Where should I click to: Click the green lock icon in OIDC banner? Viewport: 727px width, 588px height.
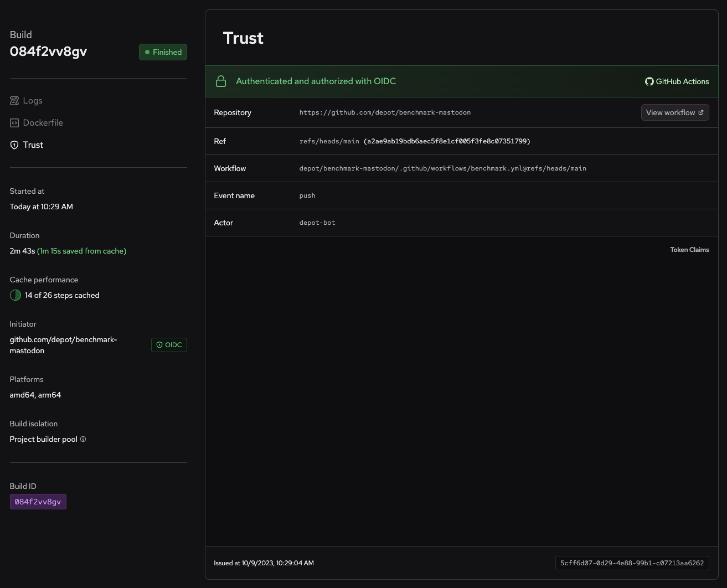pyautogui.click(x=221, y=81)
